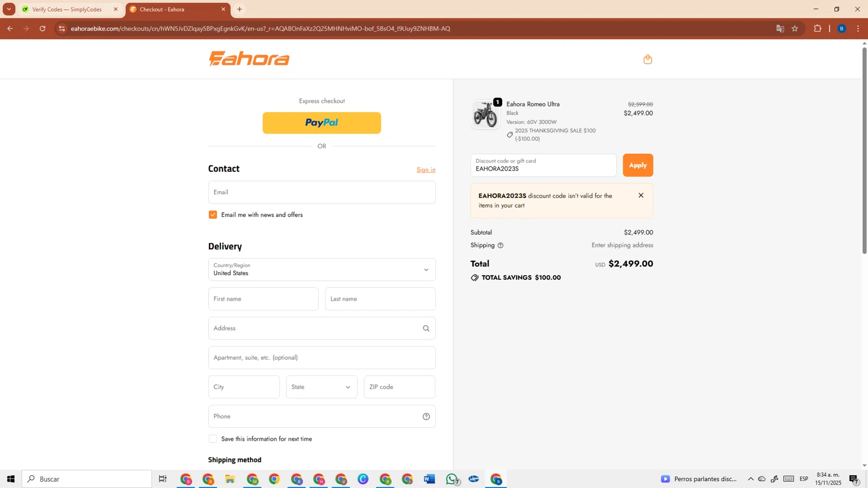868x488 pixels.
Task: Open the Country/Region dropdown
Action: [x=322, y=269]
